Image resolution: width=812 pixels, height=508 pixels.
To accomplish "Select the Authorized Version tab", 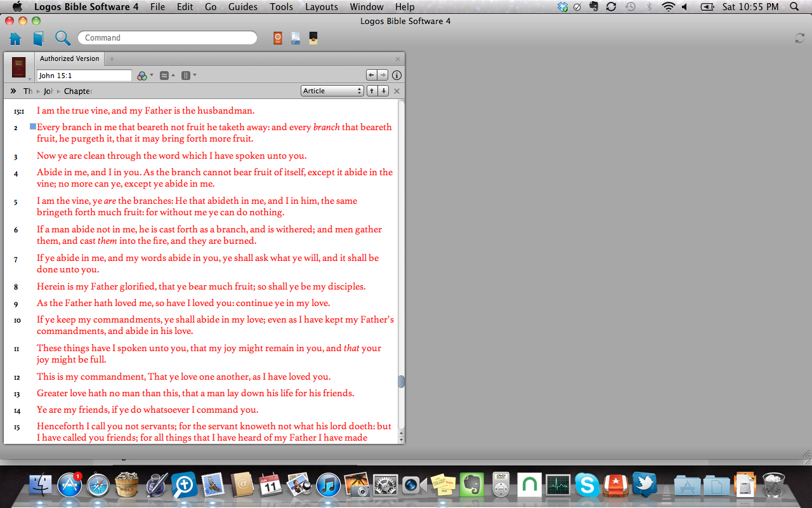I will (x=70, y=58).
